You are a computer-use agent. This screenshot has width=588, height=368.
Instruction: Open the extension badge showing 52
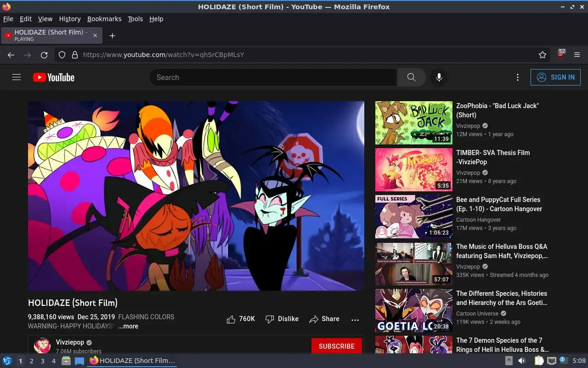560,54
